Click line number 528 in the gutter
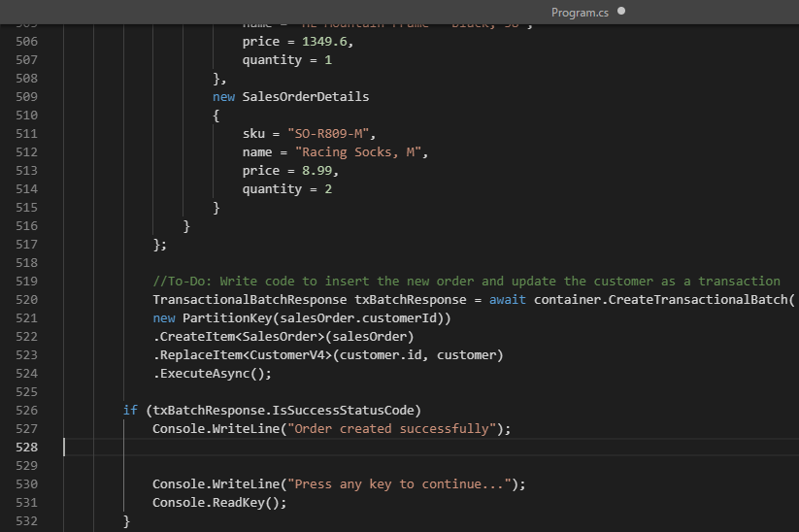This screenshot has height=532, width=799. coord(26,447)
